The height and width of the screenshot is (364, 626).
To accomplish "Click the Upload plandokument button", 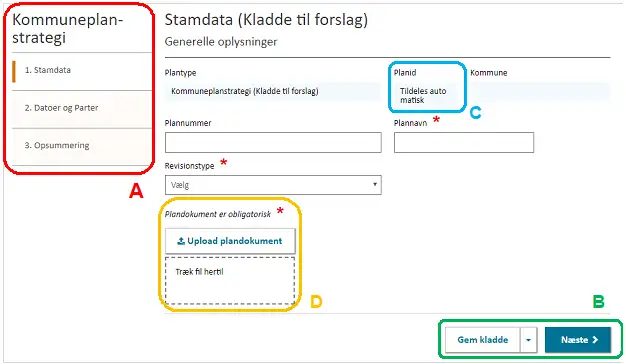I will coord(230,241).
